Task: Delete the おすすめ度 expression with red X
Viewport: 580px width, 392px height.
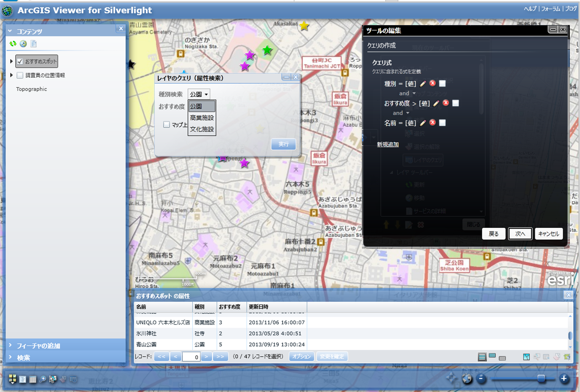Action: pyautogui.click(x=446, y=103)
